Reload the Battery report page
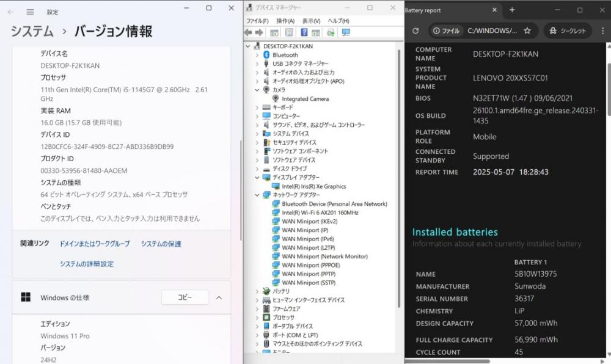This screenshot has width=611, height=364. click(x=415, y=31)
